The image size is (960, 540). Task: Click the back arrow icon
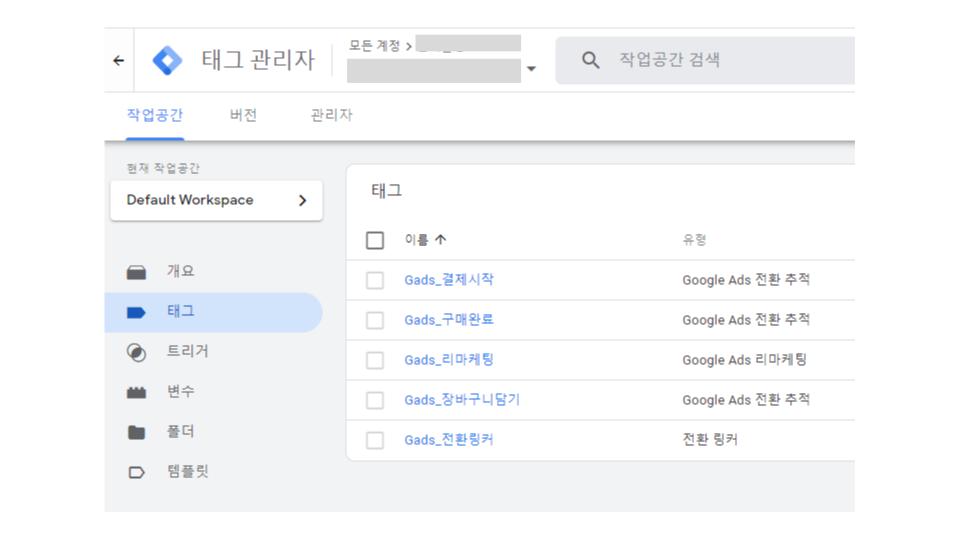point(119,60)
